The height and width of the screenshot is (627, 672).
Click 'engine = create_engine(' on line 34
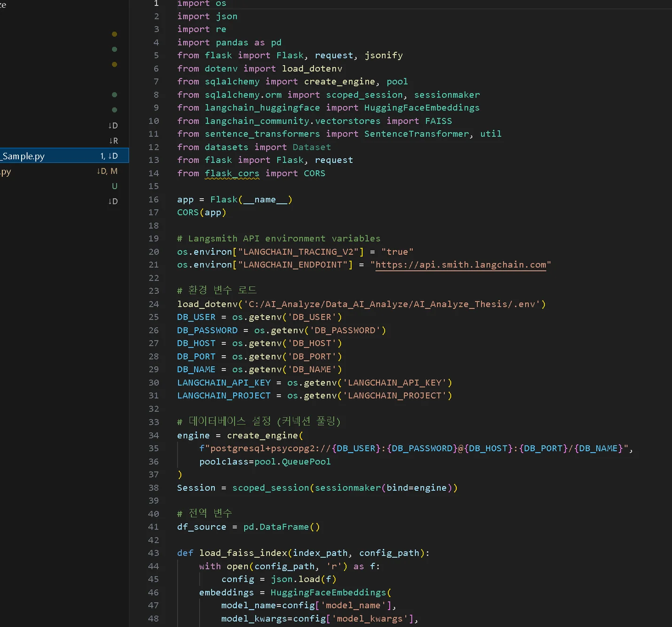(x=240, y=436)
